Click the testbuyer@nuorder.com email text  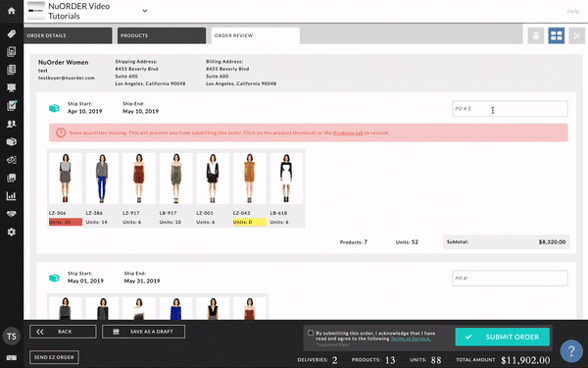[67, 79]
